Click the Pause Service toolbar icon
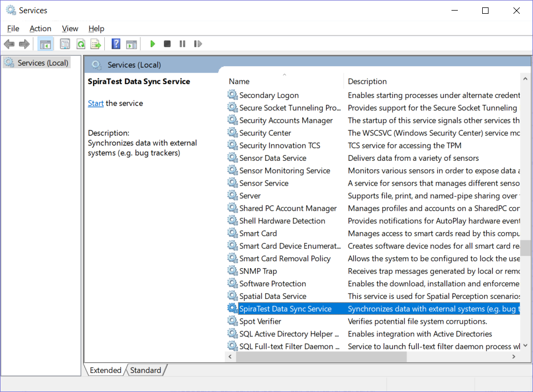Screen dimensions: 533x392 pyautogui.click(x=183, y=44)
